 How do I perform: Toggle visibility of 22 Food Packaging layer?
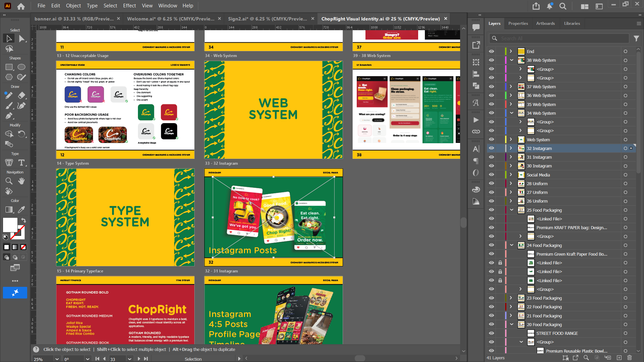point(491,307)
